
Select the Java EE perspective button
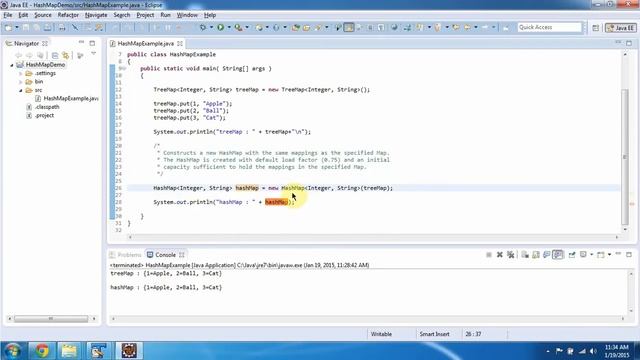pyautogui.click(x=620, y=28)
